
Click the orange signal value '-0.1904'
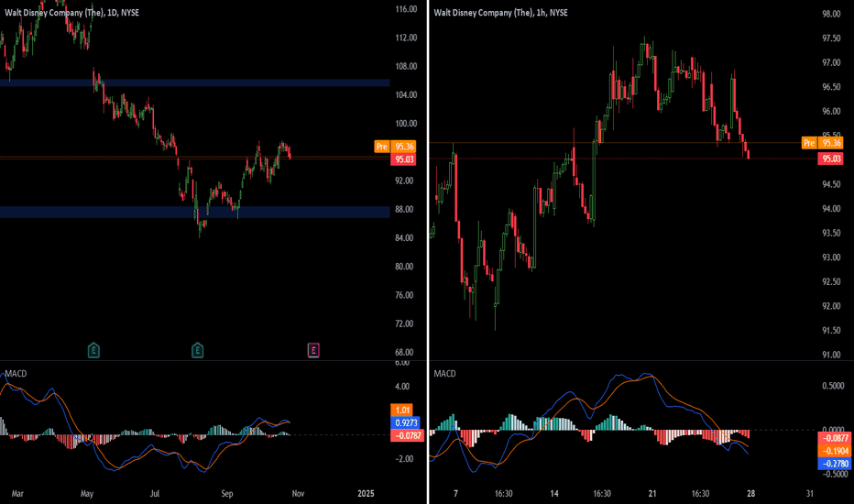tap(835, 451)
